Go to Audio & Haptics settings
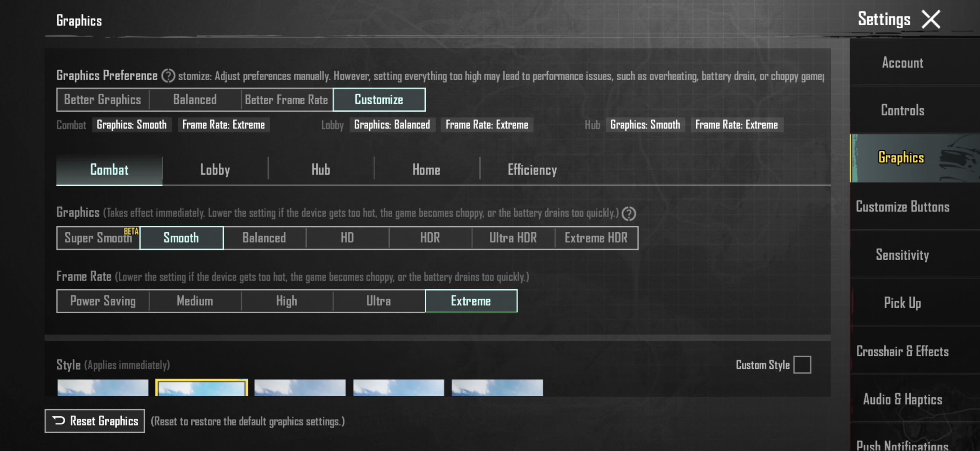Viewport: 980px width, 451px height. 902,399
